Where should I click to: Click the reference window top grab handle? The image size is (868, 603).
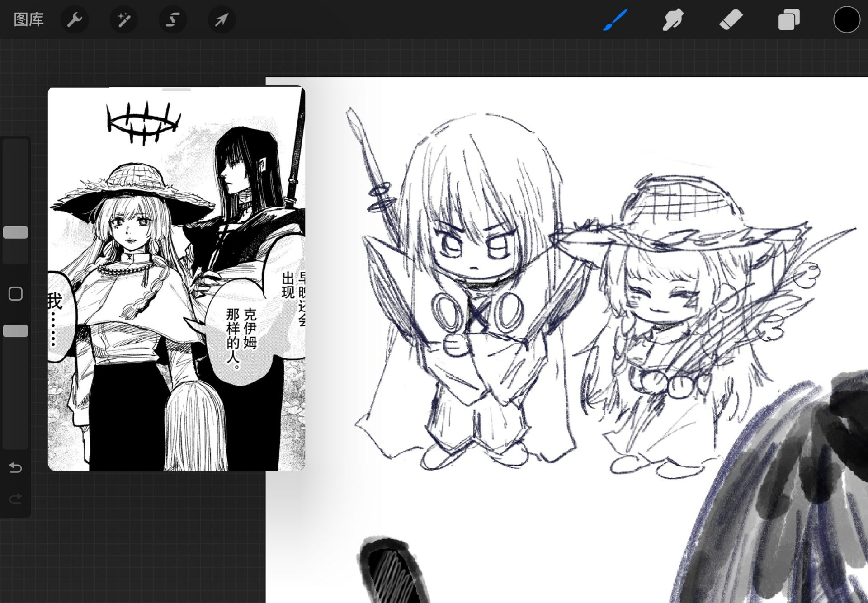(x=176, y=90)
